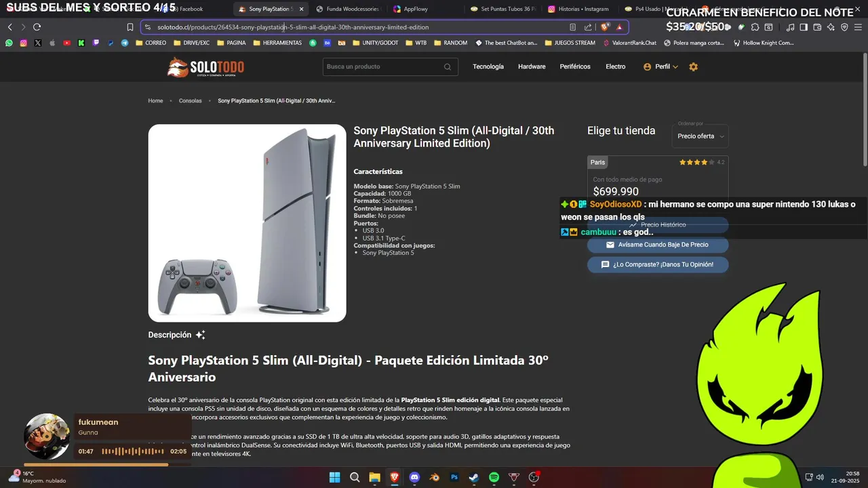Go to Consolas breadcrumb link

[190, 101]
